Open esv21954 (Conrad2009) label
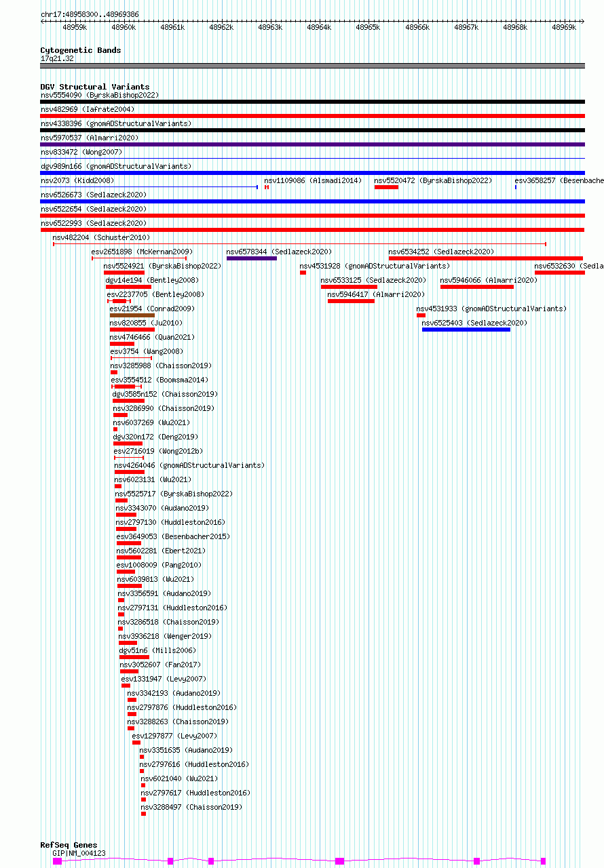 [152, 309]
